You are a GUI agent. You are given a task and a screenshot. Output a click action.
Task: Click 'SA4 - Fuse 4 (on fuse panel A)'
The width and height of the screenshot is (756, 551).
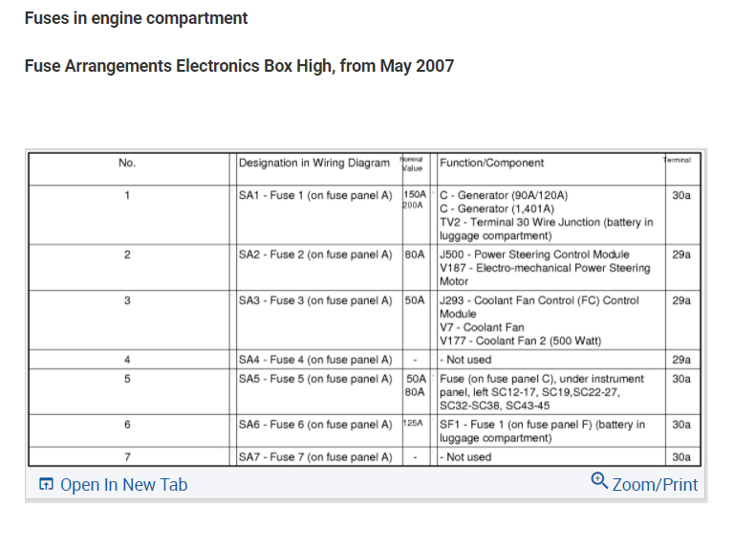tap(315, 360)
